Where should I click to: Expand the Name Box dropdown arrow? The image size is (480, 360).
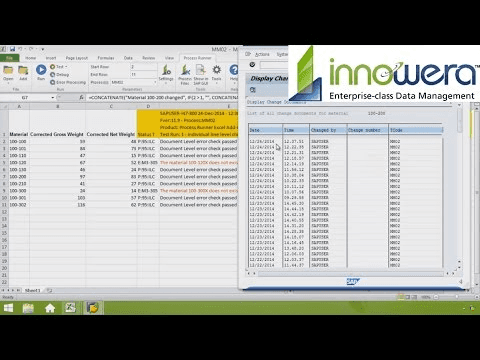click(x=53, y=97)
